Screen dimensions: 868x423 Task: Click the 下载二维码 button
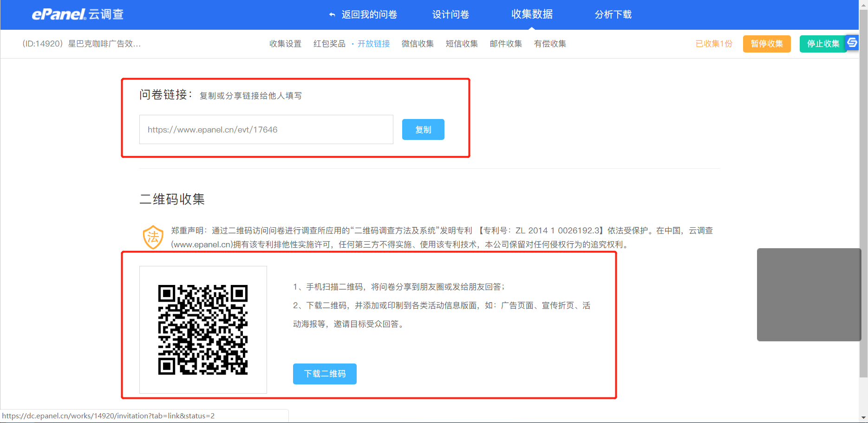tap(325, 374)
